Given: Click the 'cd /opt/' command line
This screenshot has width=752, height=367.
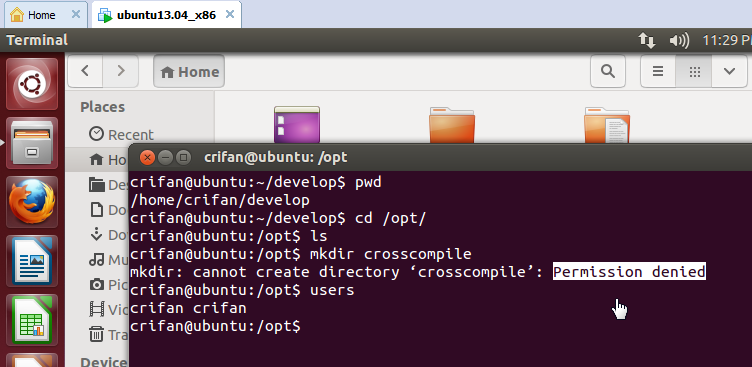Looking at the screenshot, I should [390, 218].
